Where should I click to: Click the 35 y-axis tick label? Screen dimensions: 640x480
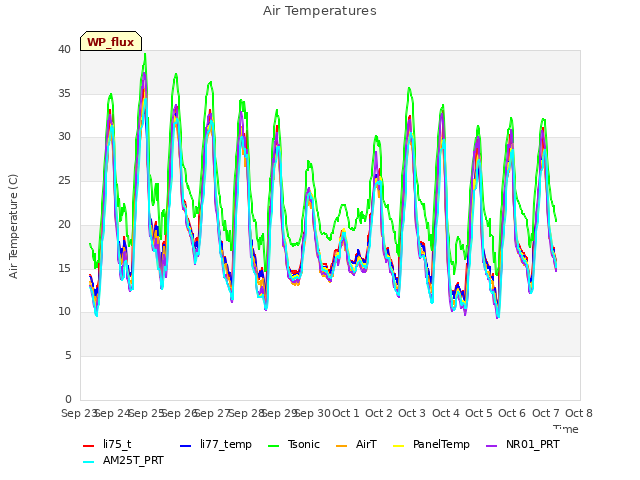(x=64, y=93)
